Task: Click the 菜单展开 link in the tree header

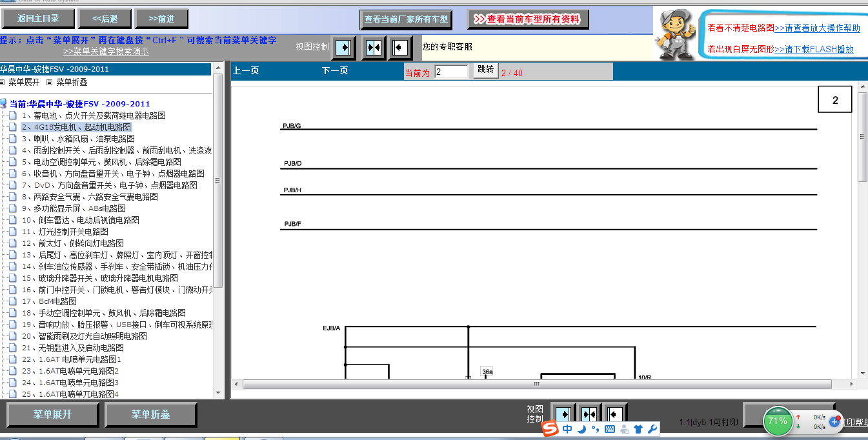Action: pyautogui.click(x=24, y=83)
